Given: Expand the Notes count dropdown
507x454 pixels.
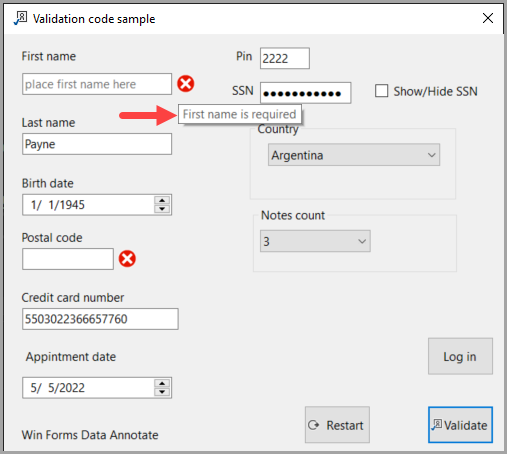Looking at the screenshot, I should click(315, 241).
